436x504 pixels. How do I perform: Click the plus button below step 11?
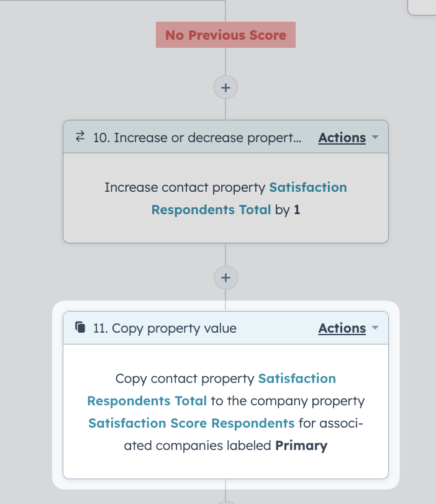point(225,502)
